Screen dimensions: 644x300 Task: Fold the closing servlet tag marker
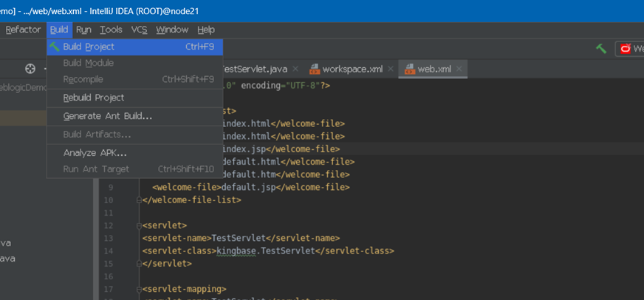coord(138,263)
